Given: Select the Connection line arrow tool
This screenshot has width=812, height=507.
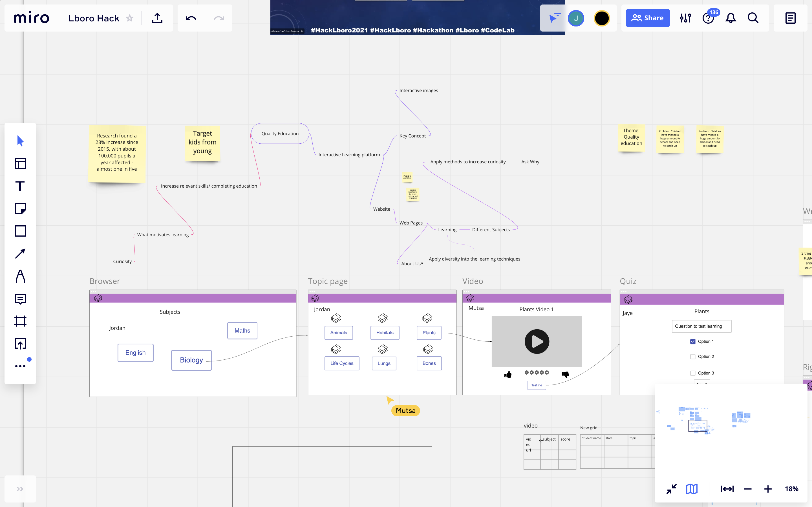Looking at the screenshot, I should tap(20, 253).
